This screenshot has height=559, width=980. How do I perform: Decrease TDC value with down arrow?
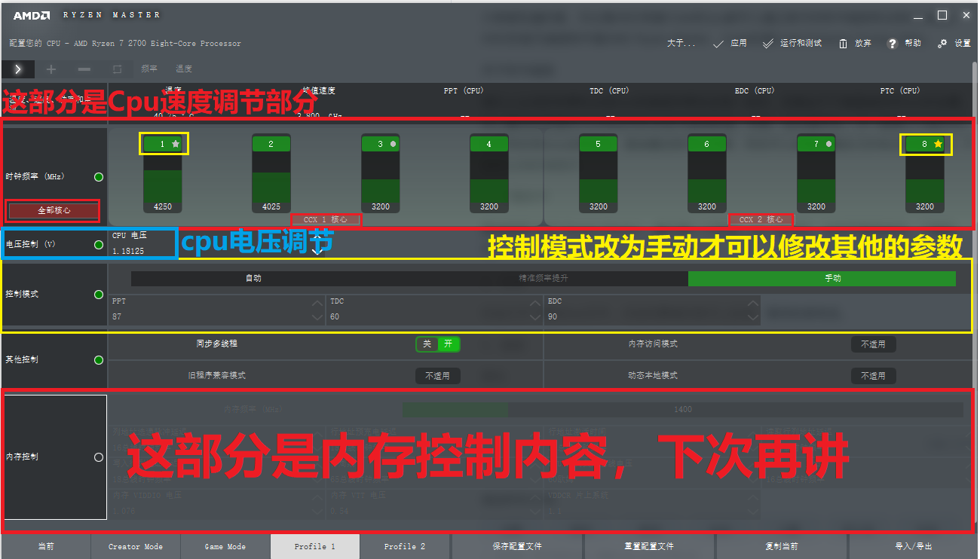point(534,319)
